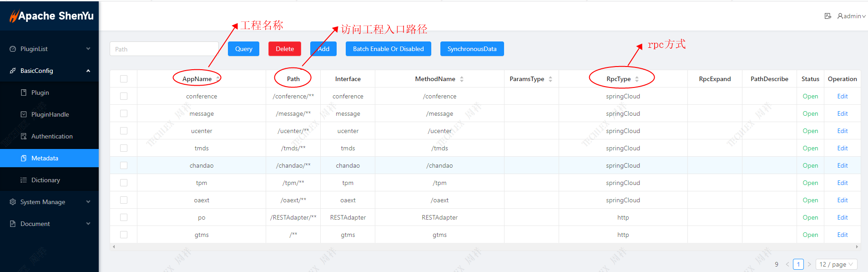
Task: Open the Authentication menu item
Action: coord(49,136)
